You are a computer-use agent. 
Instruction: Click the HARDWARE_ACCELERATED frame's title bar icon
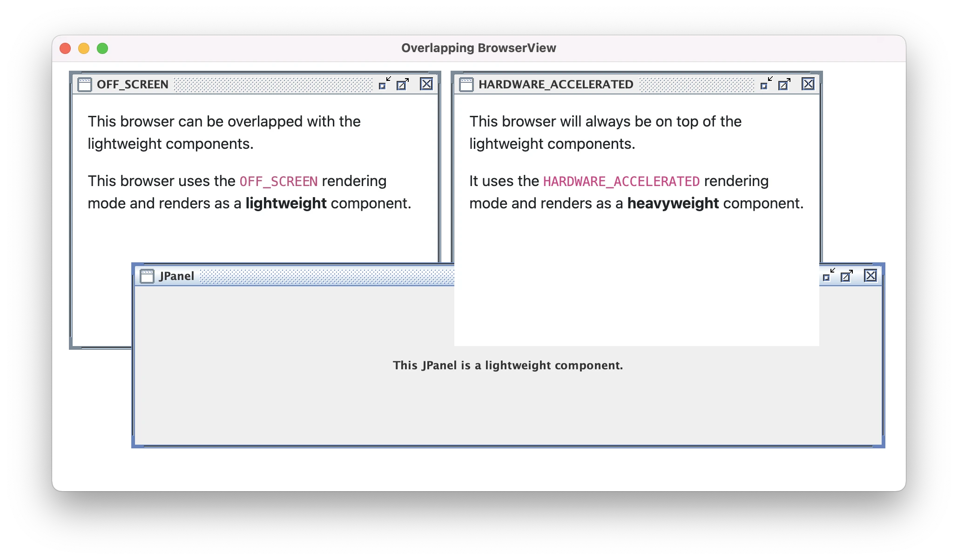point(466,84)
